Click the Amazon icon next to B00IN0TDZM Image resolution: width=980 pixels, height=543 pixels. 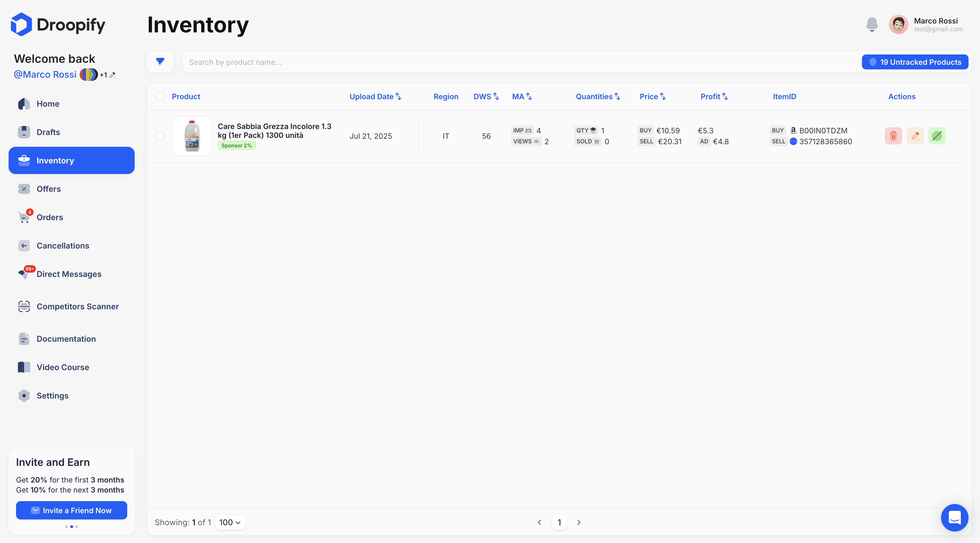[x=793, y=130]
